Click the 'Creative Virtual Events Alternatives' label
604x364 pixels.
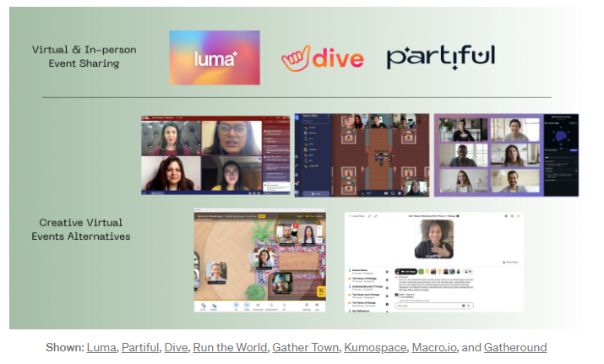[81, 229]
